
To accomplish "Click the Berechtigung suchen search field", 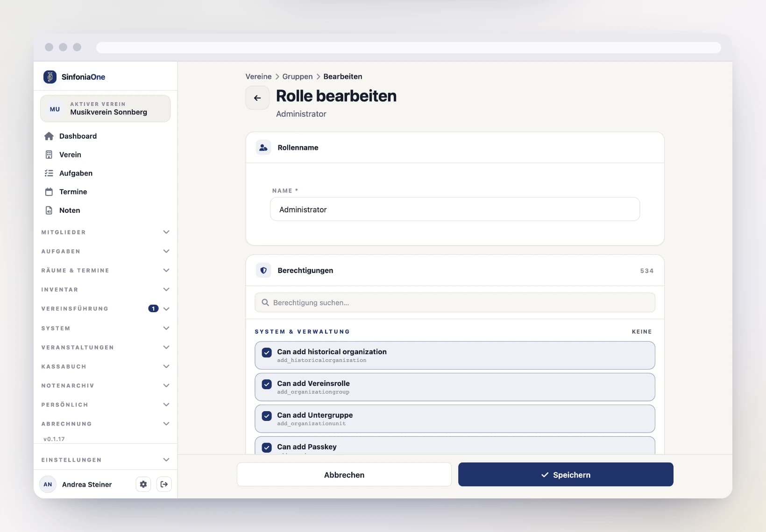I will [x=455, y=302].
